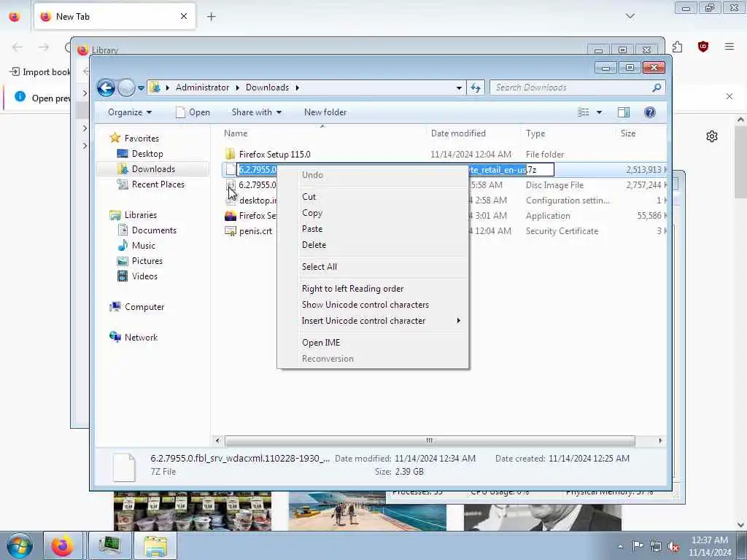Create a New folder
The width and height of the screenshot is (747, 560).
[325, 112]
